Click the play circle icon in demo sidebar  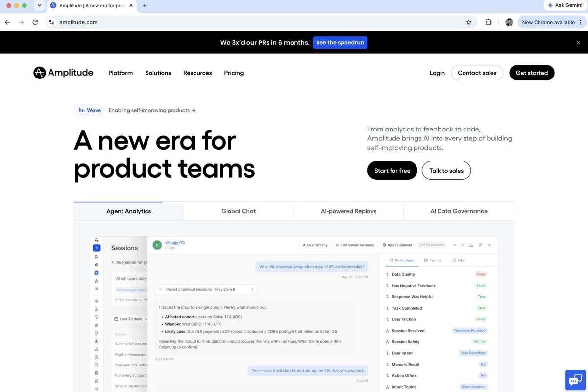pos(97,341)
